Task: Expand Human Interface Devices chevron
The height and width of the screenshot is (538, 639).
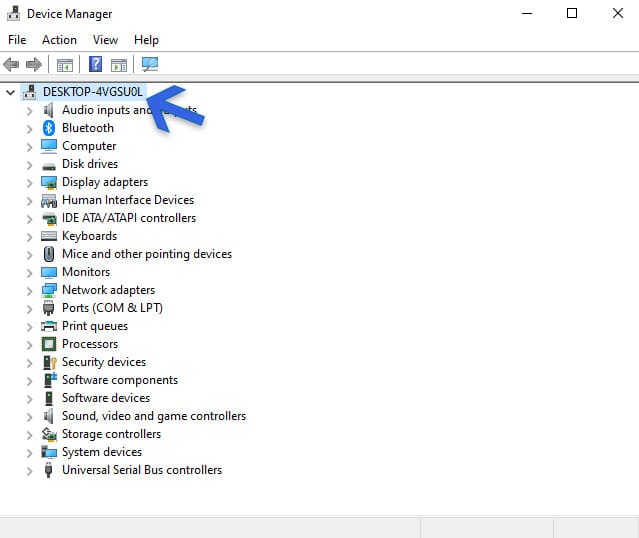Action: (x=29, y=201)
